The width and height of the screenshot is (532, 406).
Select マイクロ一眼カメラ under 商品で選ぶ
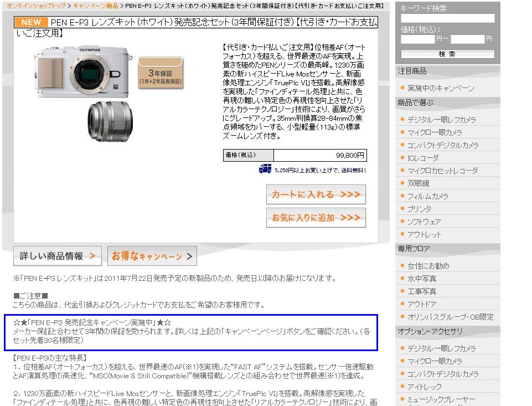[435, 132]
